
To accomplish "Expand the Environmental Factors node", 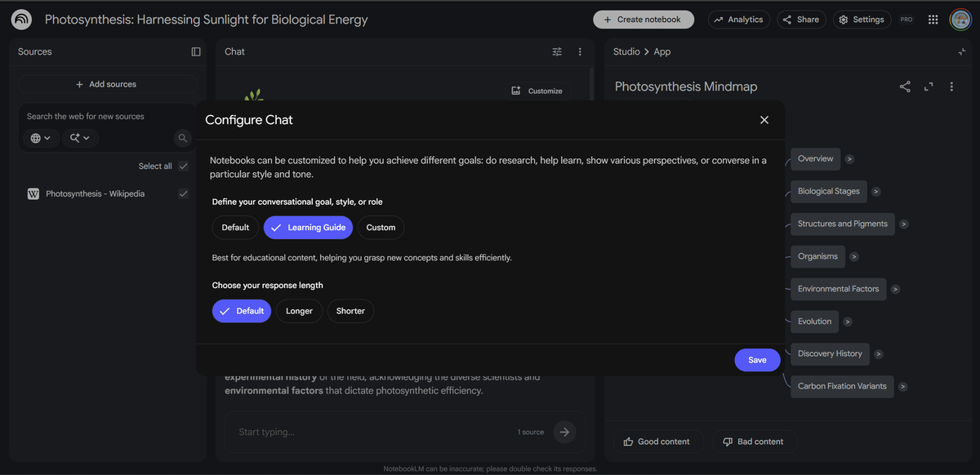I will pyautogui.click(x=895, y=289).
